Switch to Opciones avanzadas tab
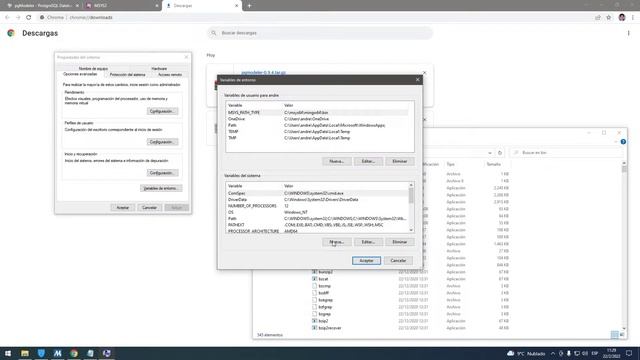640x360 pixels. click(x=80, y=74)
